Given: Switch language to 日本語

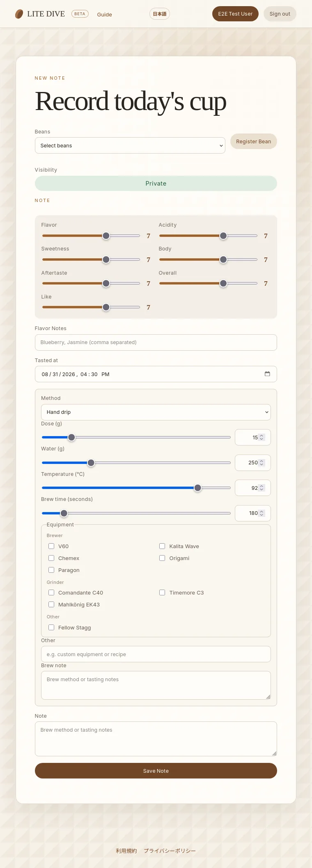Looking at the screenshot, I should pos(160,14).
